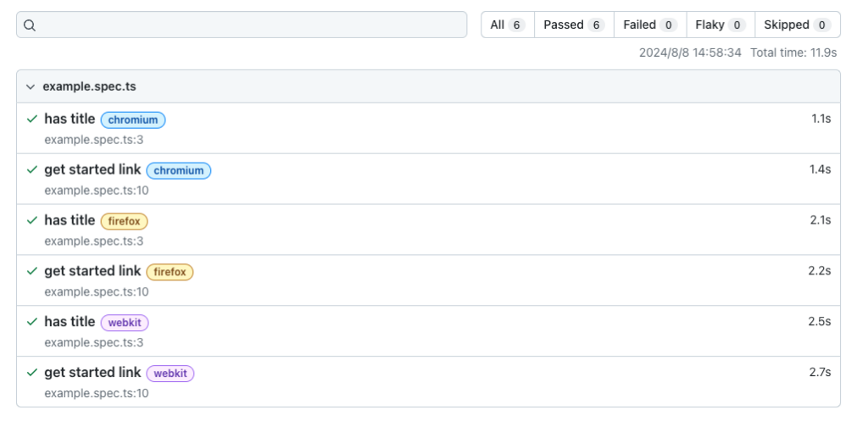Filter by Failed tests
This screenshot has width=868, height=421.
[x=650, y=25]
